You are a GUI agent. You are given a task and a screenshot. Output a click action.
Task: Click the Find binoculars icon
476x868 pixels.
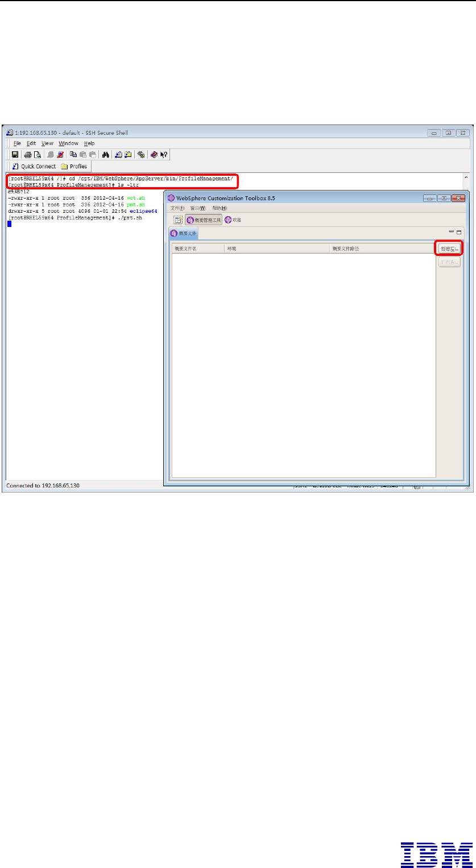tap(105, 154)
